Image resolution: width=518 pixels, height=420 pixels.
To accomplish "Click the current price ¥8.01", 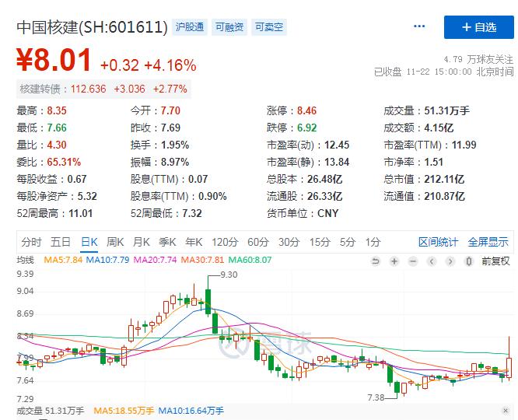I will pos(54,60).
